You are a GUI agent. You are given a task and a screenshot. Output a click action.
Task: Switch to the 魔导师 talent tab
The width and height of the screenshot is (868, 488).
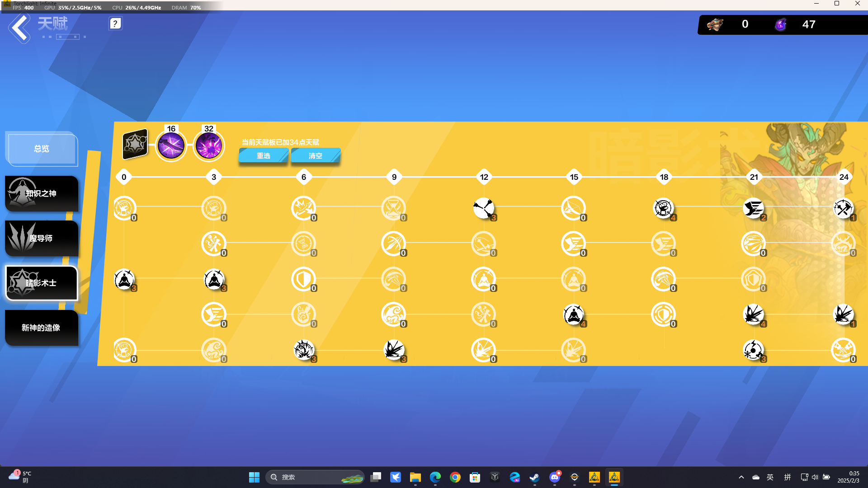click(42, 238)
